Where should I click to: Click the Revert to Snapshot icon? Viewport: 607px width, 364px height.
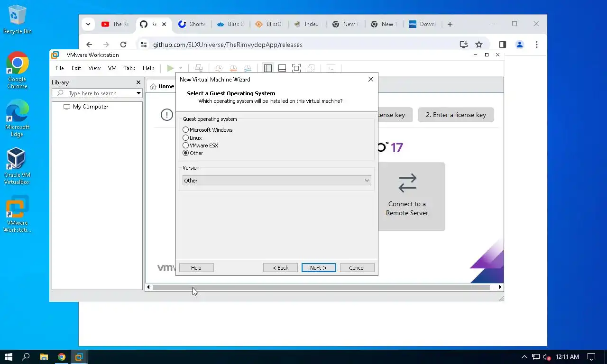[x=233, y=68]
